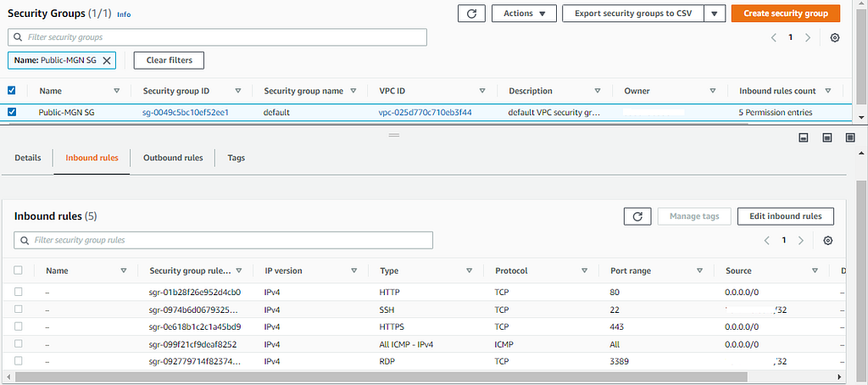Switch to the Details tab

click(28, 158)
